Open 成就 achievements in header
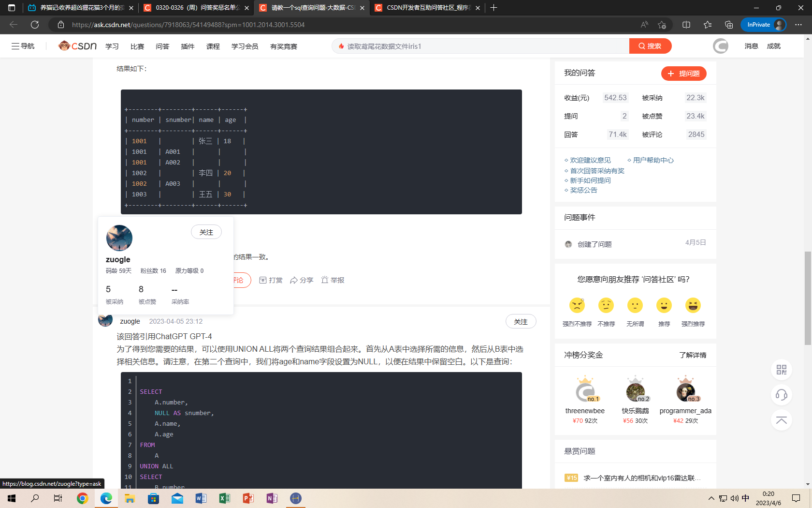 (773, 46)
